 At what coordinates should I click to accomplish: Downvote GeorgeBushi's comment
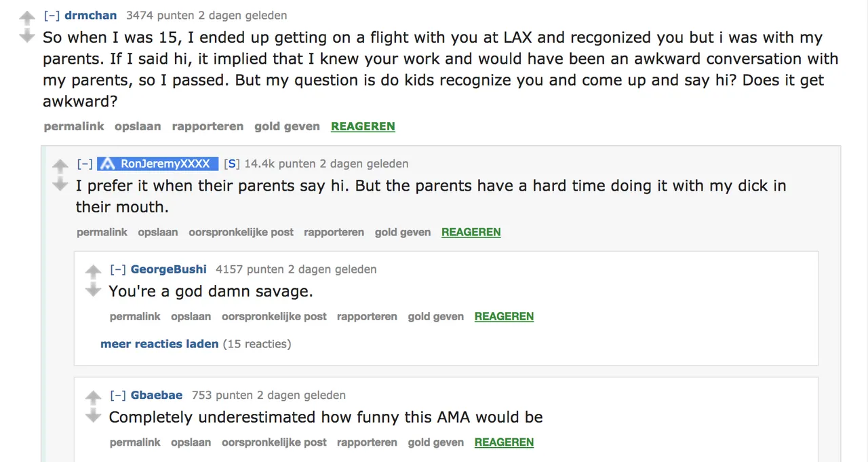(x=93, y=290)
